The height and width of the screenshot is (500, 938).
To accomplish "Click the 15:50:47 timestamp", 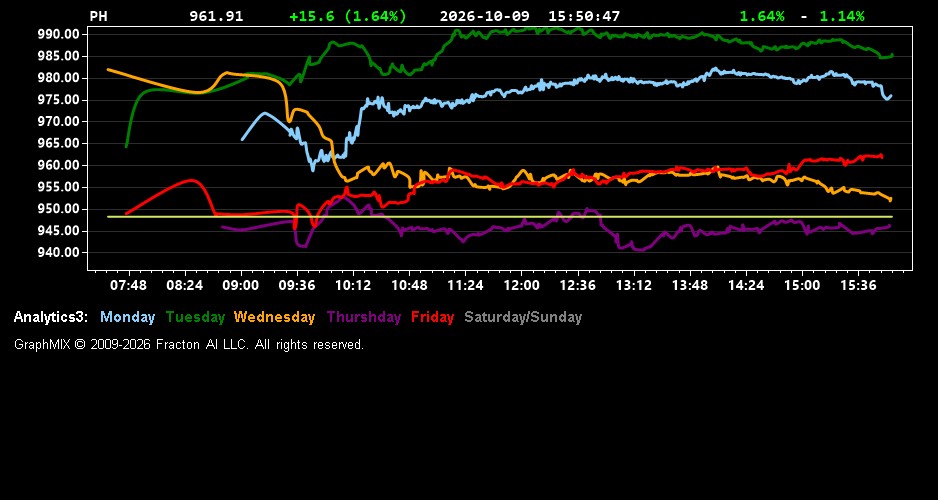I will point(584,17).
